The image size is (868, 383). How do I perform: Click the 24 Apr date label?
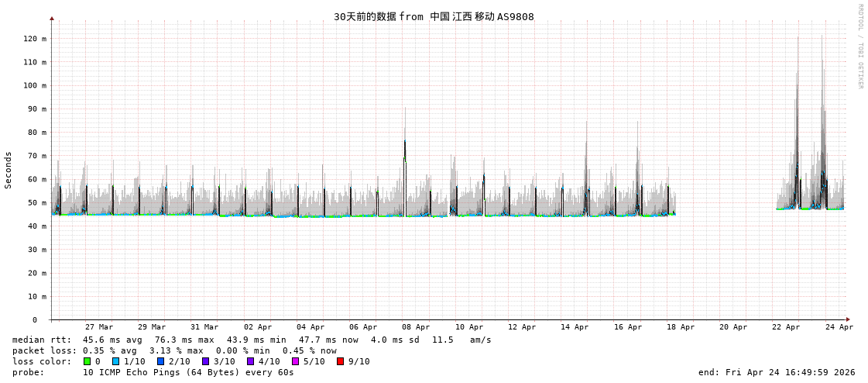(x=839, y=327)
